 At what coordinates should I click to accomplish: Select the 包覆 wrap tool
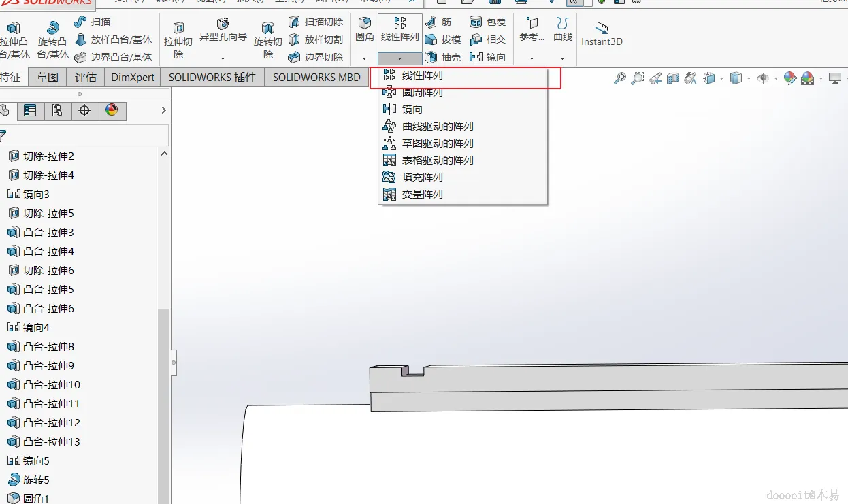487,22
